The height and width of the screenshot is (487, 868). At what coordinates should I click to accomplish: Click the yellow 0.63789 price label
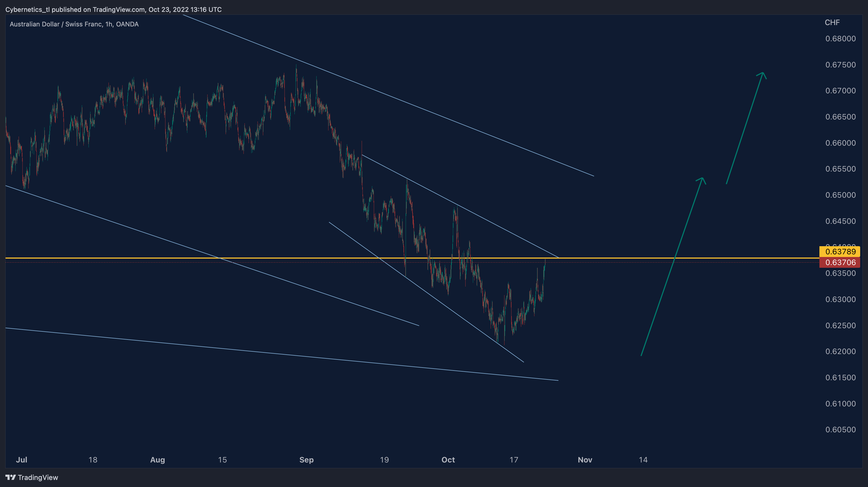pos(840,251)
